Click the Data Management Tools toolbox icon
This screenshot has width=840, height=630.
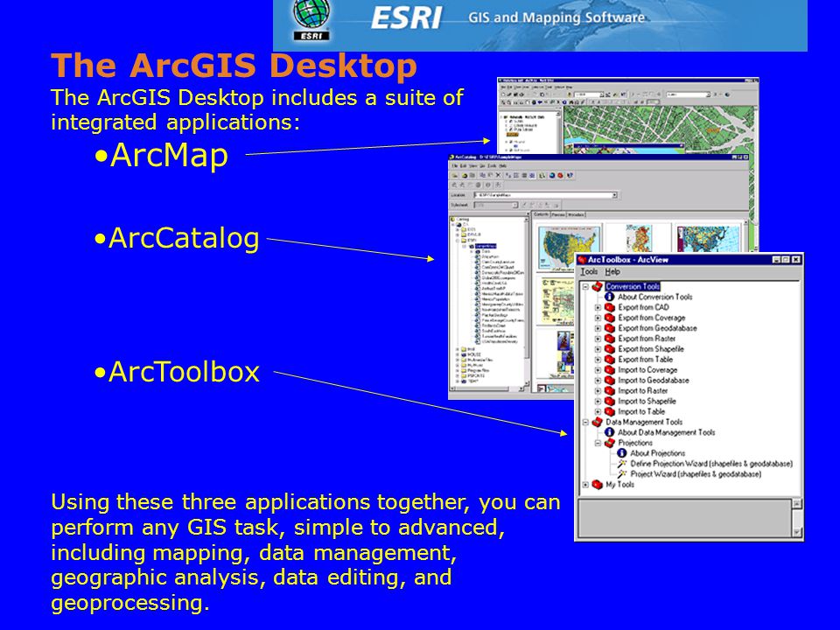coord(598,422)
